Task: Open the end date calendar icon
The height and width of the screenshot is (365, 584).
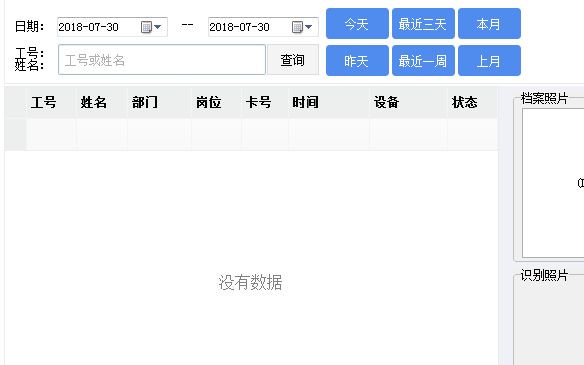Action: coord(297,27)
